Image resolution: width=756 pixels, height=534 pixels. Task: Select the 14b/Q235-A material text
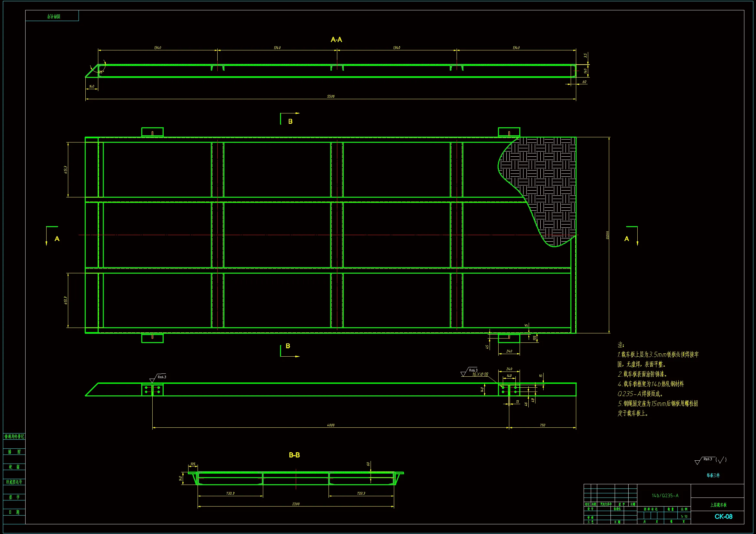point(665,496)
